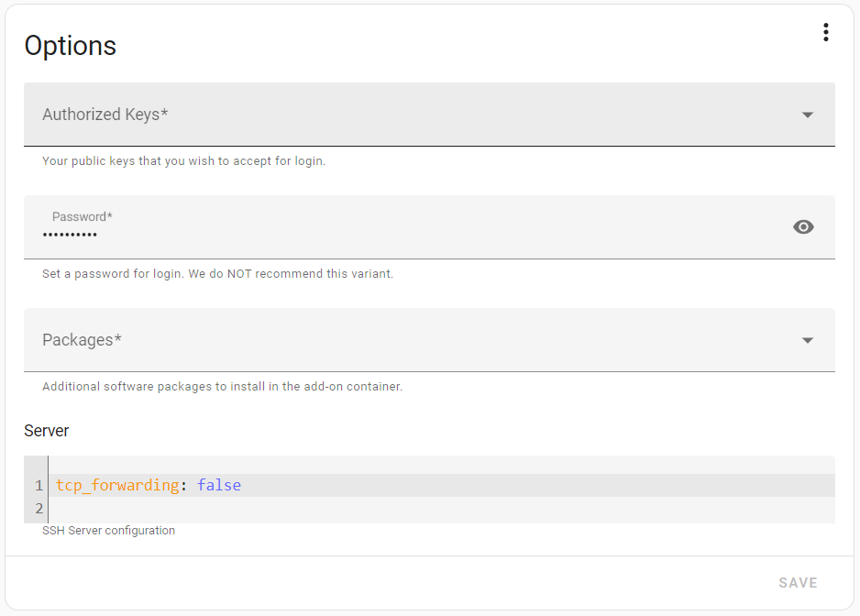Click the password NOT recommend hint
860x616 pixels.
click(x=217, y=274)
